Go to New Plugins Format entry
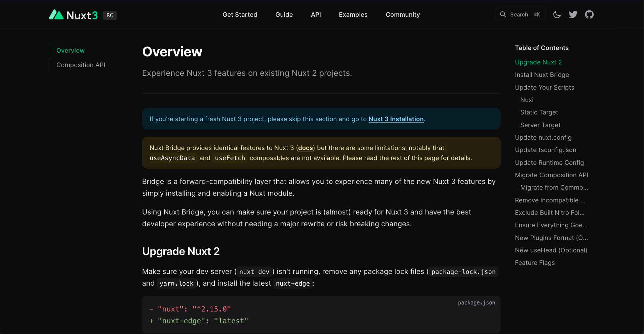This screenshot has height=334, width=644. [551, 238]
